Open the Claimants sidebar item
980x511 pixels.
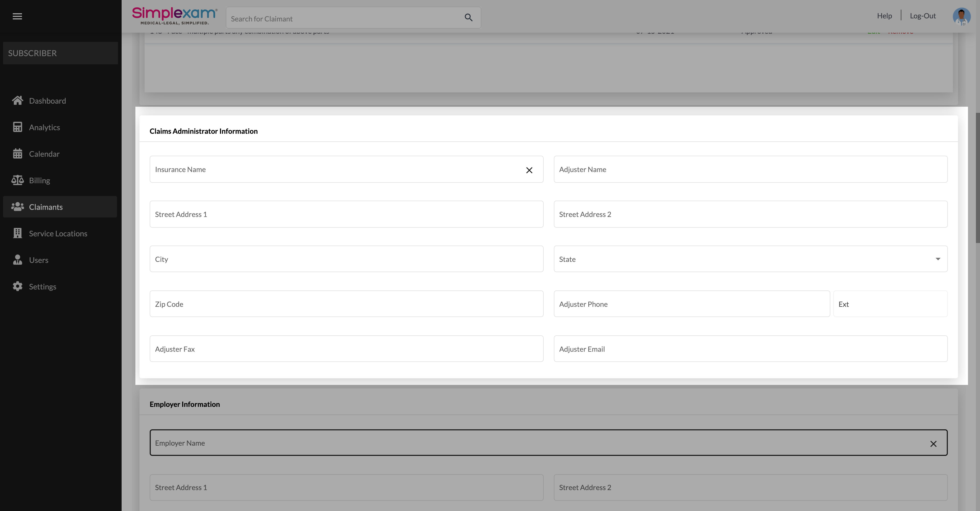pyautogui.click(x=46, y=207)
